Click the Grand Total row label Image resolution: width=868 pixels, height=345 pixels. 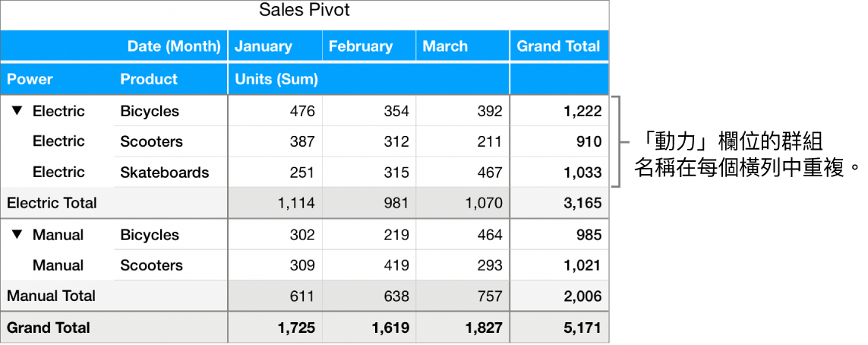49,328
